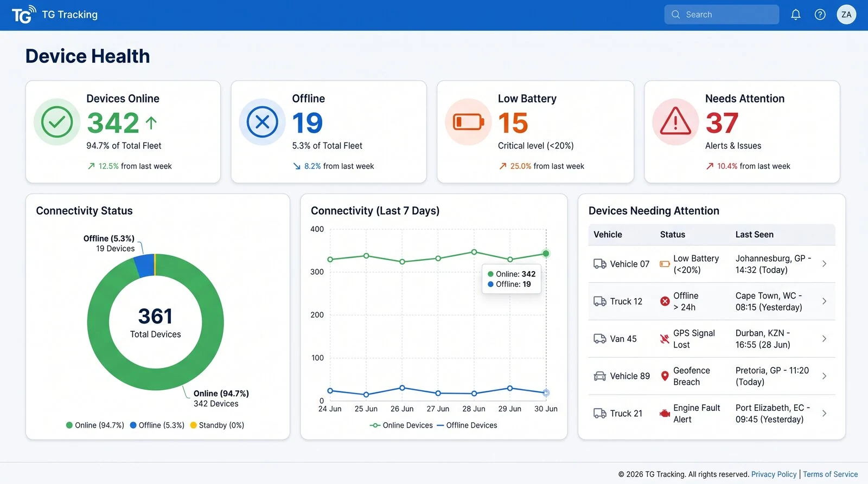Screen dimensions: 868x484
Task: Click the TG Tracking logo icon
Action: [x=24, y=15]
